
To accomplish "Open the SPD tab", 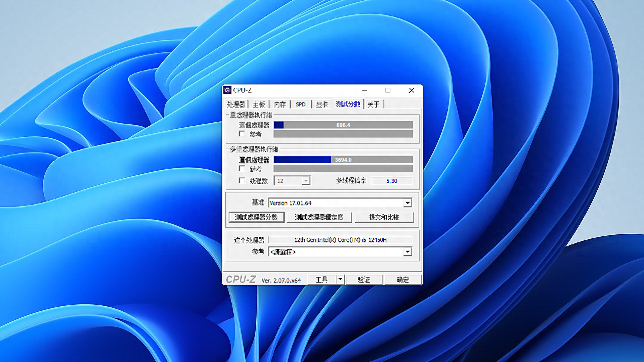I will [301, 105].
